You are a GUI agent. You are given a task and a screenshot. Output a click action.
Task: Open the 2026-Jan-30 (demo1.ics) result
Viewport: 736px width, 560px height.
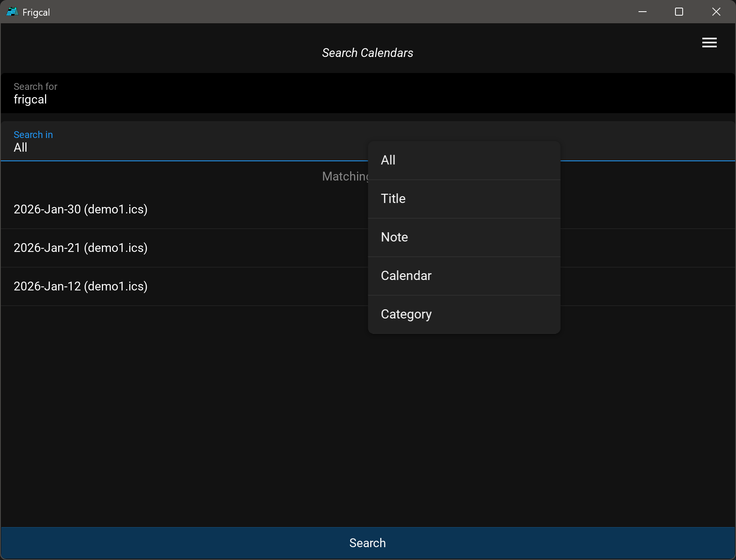(x=81, y=209)
